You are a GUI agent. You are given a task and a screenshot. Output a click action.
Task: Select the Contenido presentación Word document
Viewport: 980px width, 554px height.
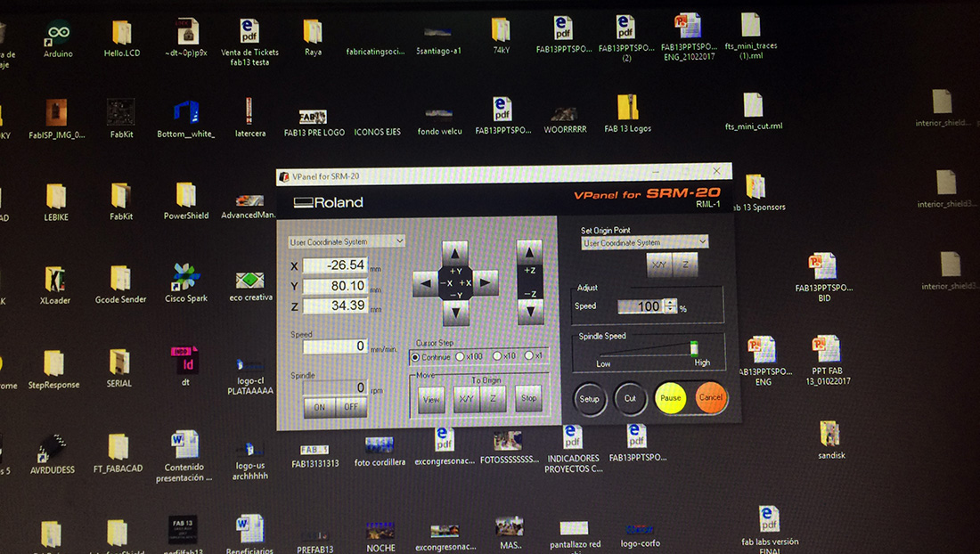pyautogui.click(x=184, y=457)
